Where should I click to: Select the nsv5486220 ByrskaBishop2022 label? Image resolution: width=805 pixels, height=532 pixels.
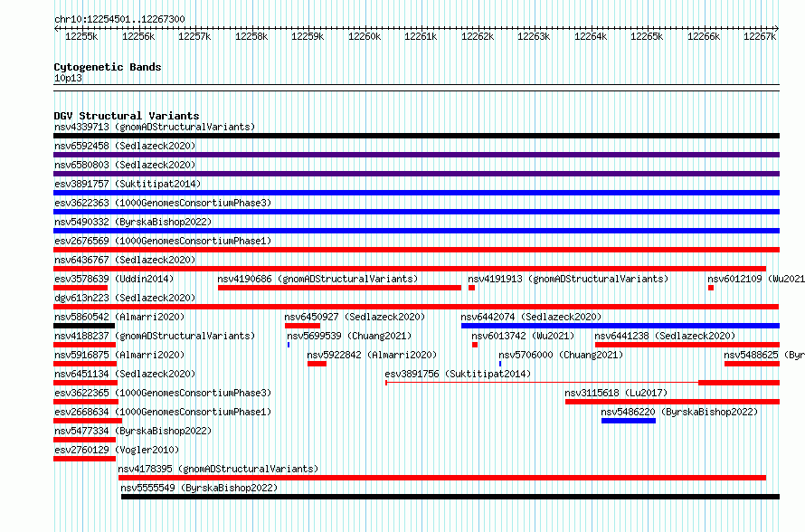tap(679, 412)
